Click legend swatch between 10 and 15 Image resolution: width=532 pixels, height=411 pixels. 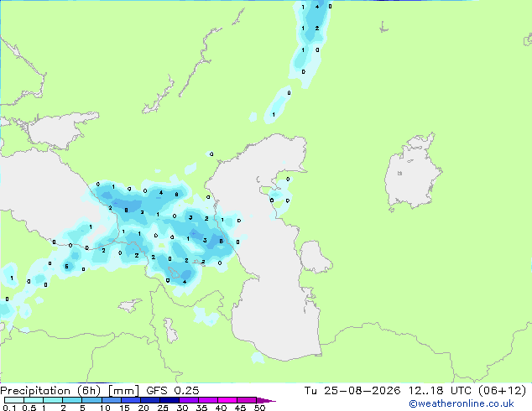pyautogui.click(x=112, y=400)
